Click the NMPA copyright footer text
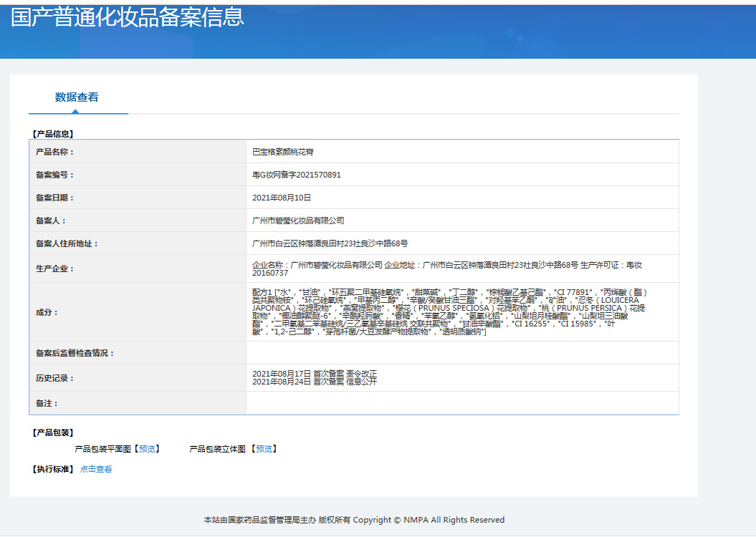Image resolution: width=756 pixels, height=537 pixels. point(355,520)
